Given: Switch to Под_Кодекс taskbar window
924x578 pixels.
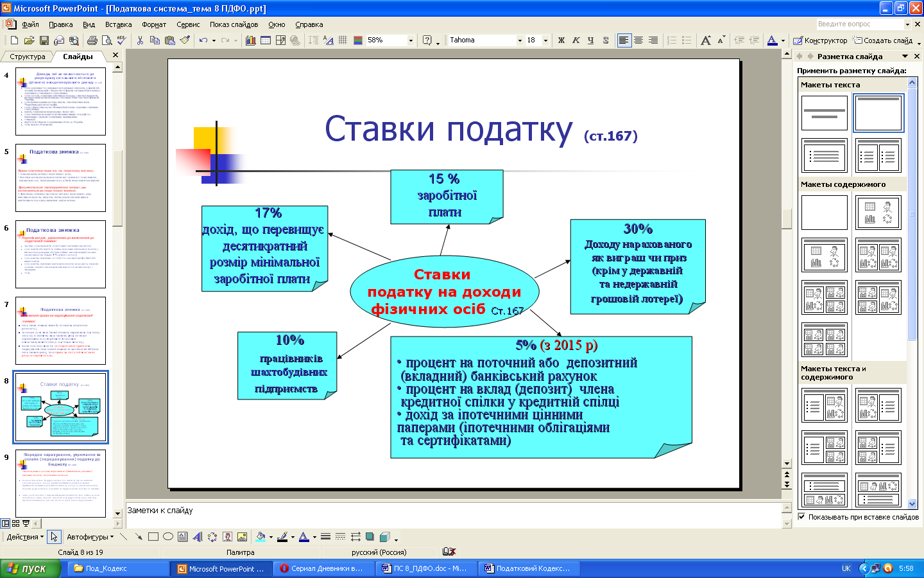Looking at the screenshot, I should [119, 568].
